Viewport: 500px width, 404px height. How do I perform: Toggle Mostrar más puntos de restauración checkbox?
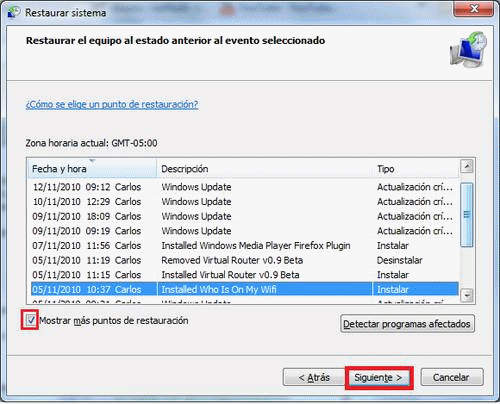(31, 320)
